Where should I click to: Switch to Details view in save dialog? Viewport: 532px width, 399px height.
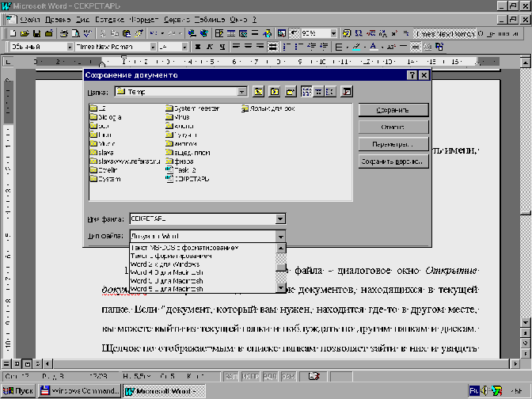tap(317, 92)
